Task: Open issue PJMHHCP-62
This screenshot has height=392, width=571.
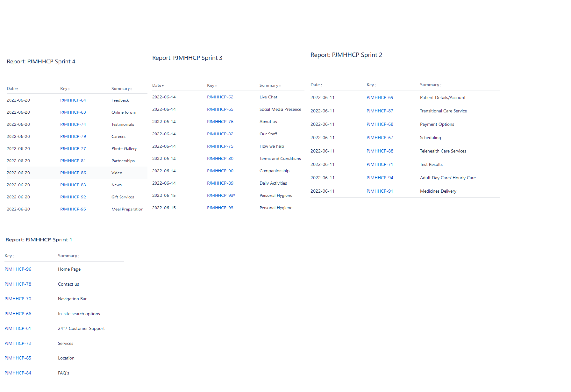Action: click(220, 97)
